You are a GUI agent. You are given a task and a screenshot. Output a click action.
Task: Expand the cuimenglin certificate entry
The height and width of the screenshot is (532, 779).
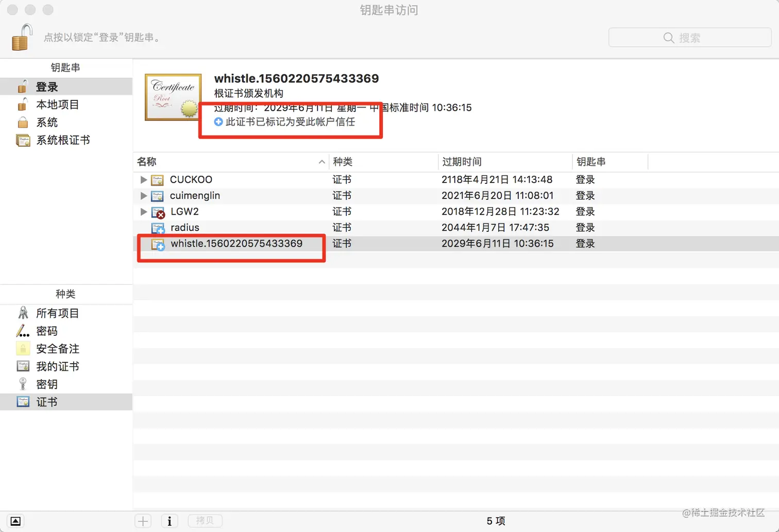tap(143, 196)
